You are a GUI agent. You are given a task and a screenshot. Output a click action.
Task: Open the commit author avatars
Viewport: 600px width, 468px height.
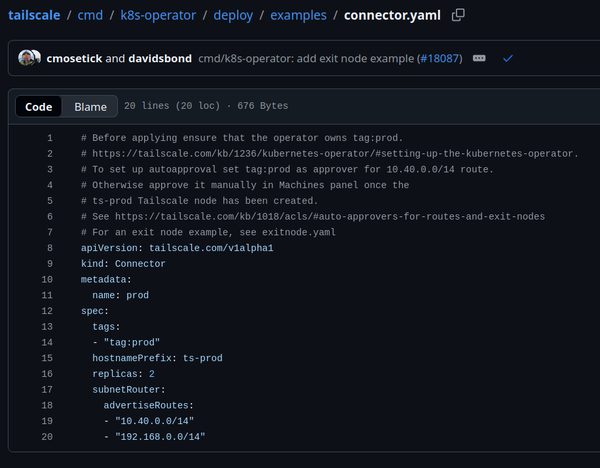point(29,58)
